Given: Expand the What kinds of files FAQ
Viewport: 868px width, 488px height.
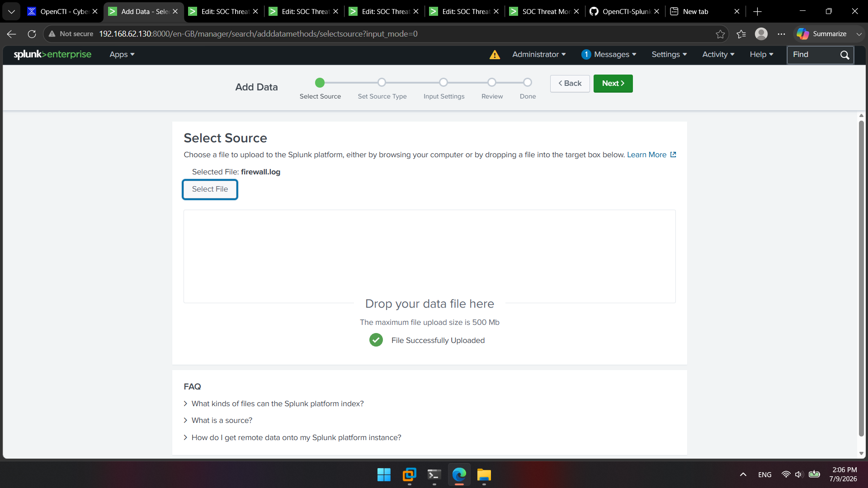Looking at the screenshot, I should (x=274, y=404).
